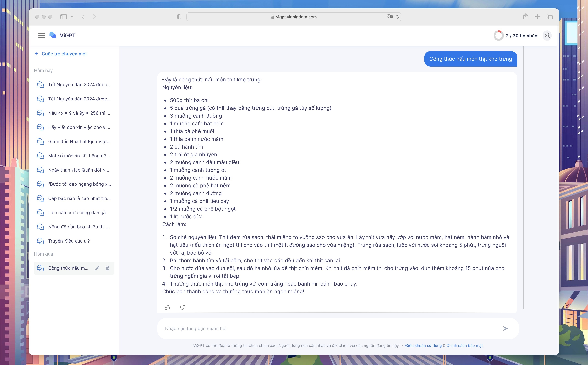Open Safari's share icon
This screenshot has width=588, height=365.
[525, 16]
